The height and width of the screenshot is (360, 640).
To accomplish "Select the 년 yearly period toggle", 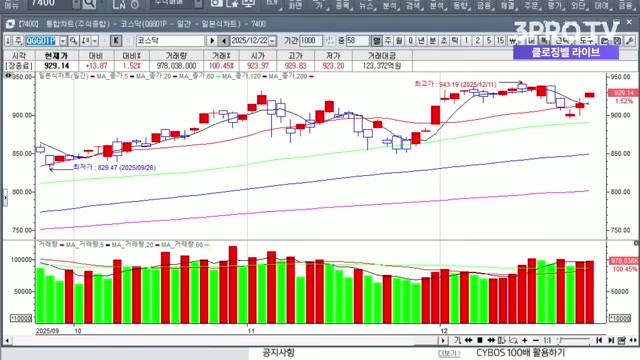I will point(422,41).
